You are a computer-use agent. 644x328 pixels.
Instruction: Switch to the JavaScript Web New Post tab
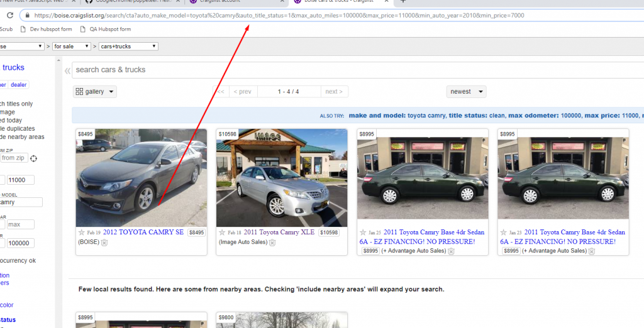[40, 2]
